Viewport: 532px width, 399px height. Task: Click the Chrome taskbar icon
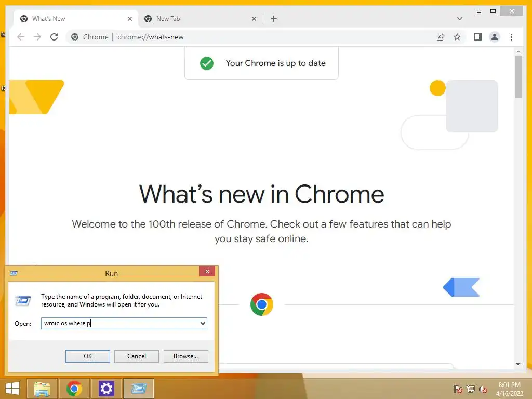coord(74,389)
